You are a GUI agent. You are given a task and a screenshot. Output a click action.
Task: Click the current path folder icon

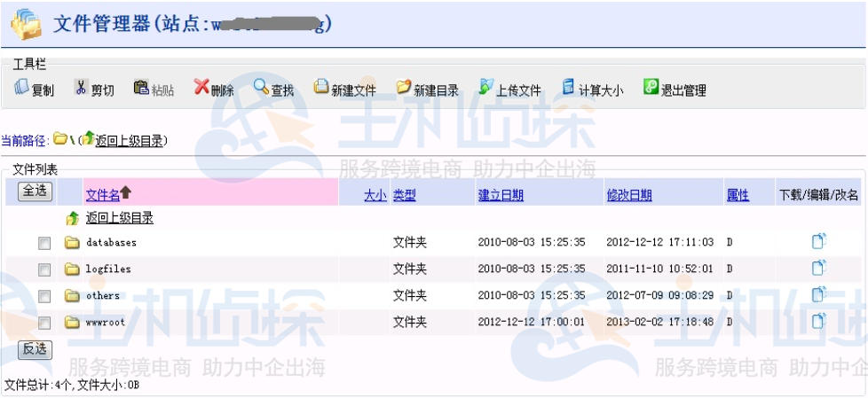click(59, 139)
